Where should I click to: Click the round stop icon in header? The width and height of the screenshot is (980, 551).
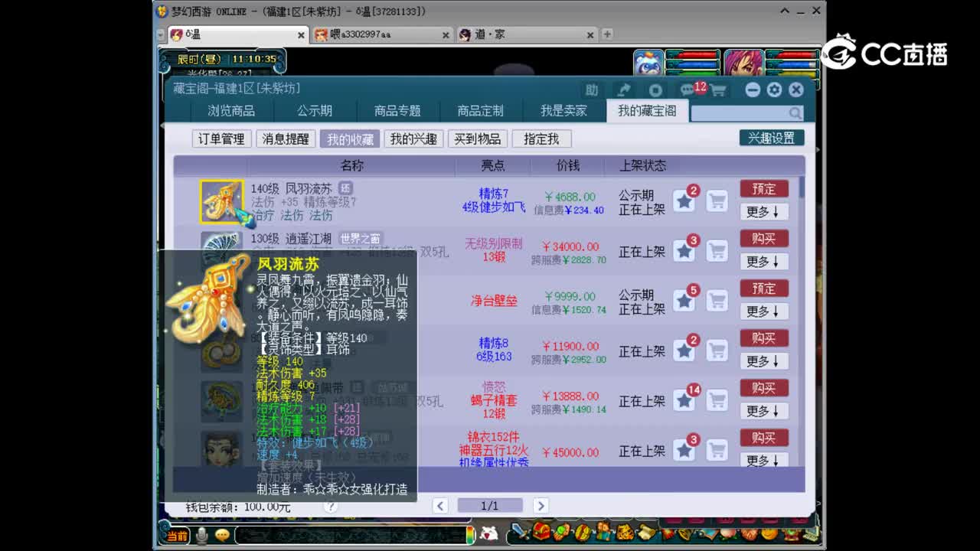coord(655,90)
